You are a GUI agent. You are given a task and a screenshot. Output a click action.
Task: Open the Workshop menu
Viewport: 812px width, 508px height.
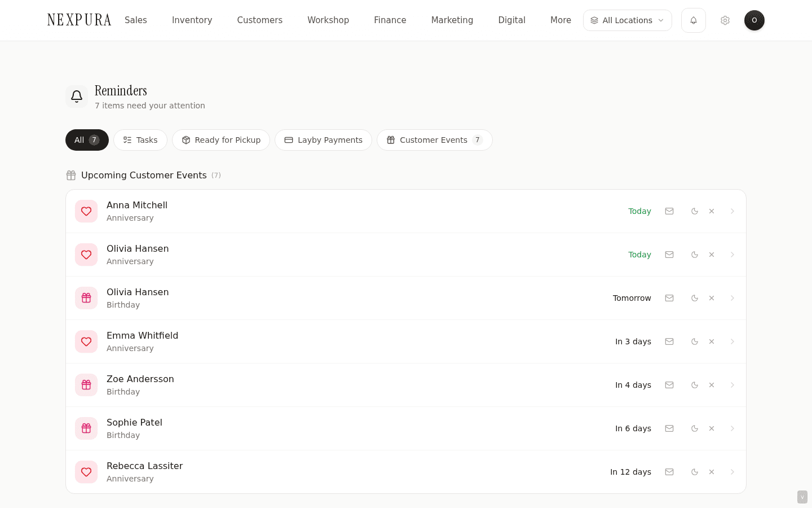pos(328,20)
